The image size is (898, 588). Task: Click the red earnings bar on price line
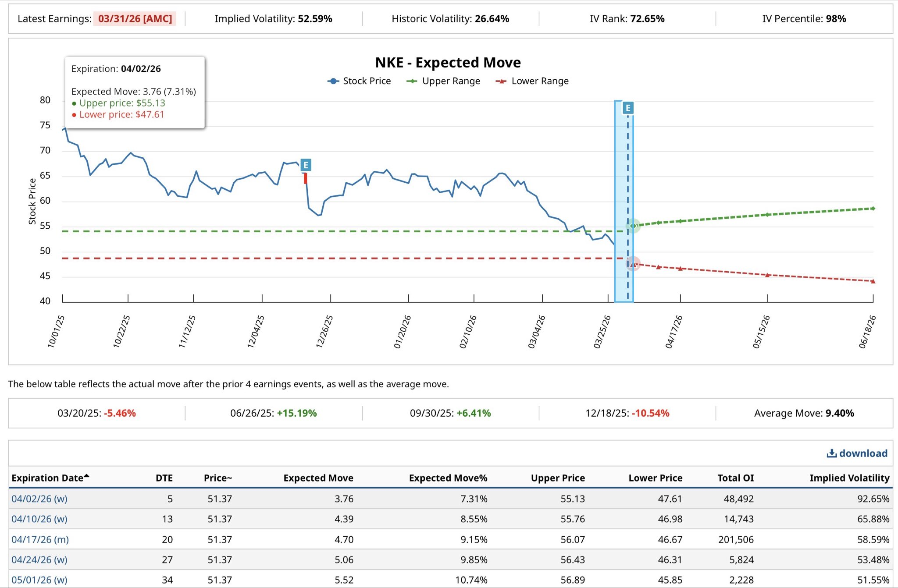pos(305,178)
